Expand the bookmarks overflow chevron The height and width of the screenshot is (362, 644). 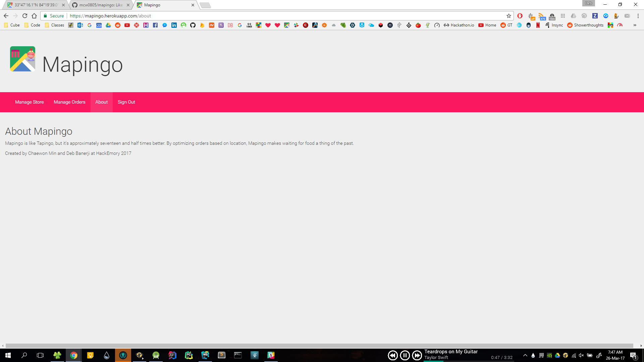(x=635, y=25)
